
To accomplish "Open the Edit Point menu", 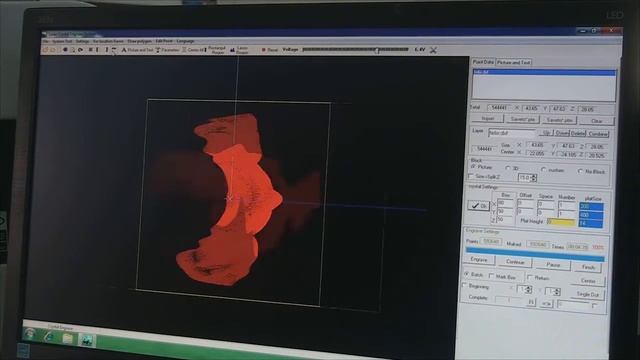I will pyautogui.click(x=164, y=41).
